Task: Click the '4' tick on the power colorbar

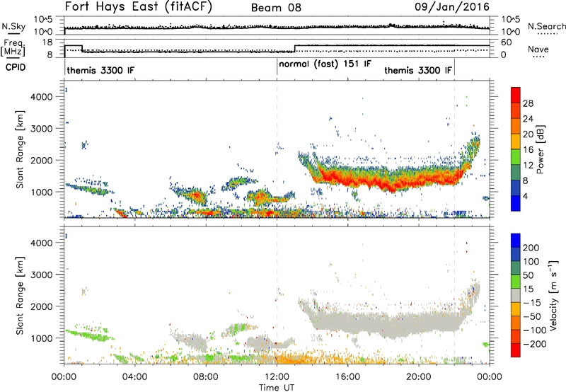Action: [x=526, y=197]
